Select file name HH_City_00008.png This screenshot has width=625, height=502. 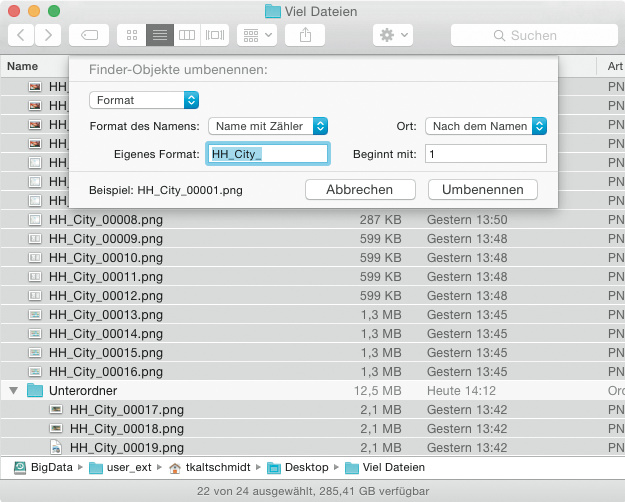pos(106,220)
